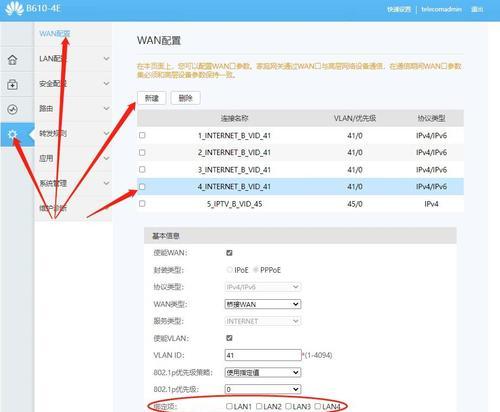Click the new connection button
The image size is (500, 412).
click(x=152, y=98)
